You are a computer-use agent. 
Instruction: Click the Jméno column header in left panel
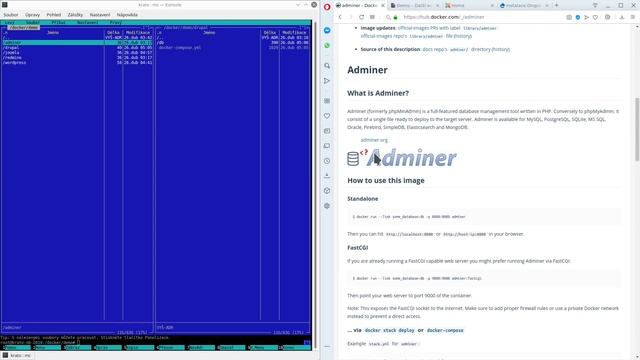(53, 33)
